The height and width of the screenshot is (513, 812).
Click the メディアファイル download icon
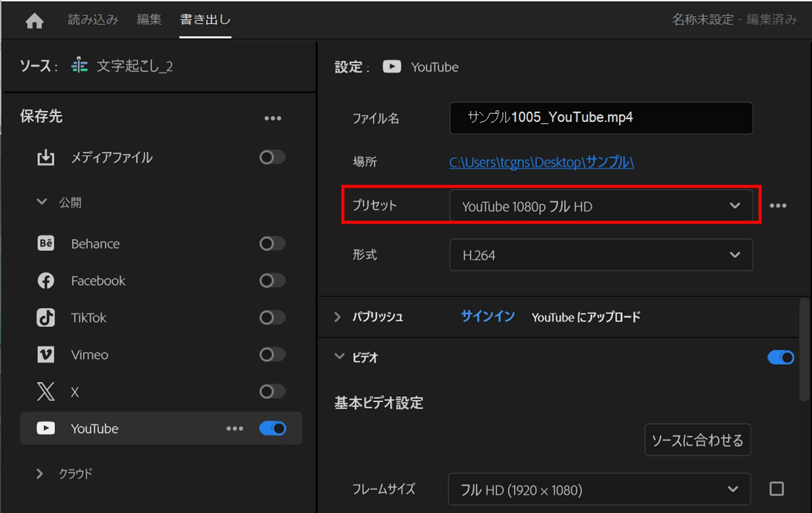point(46,157)
